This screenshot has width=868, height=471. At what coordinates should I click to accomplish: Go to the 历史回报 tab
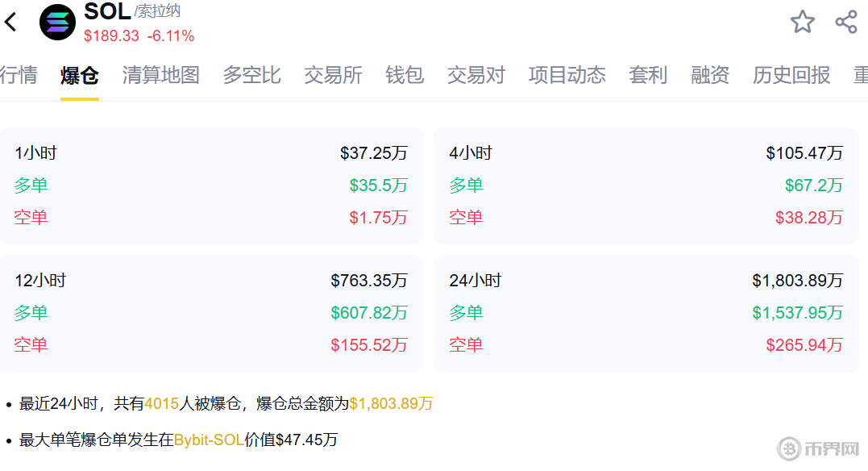click(x=791, y=76)
